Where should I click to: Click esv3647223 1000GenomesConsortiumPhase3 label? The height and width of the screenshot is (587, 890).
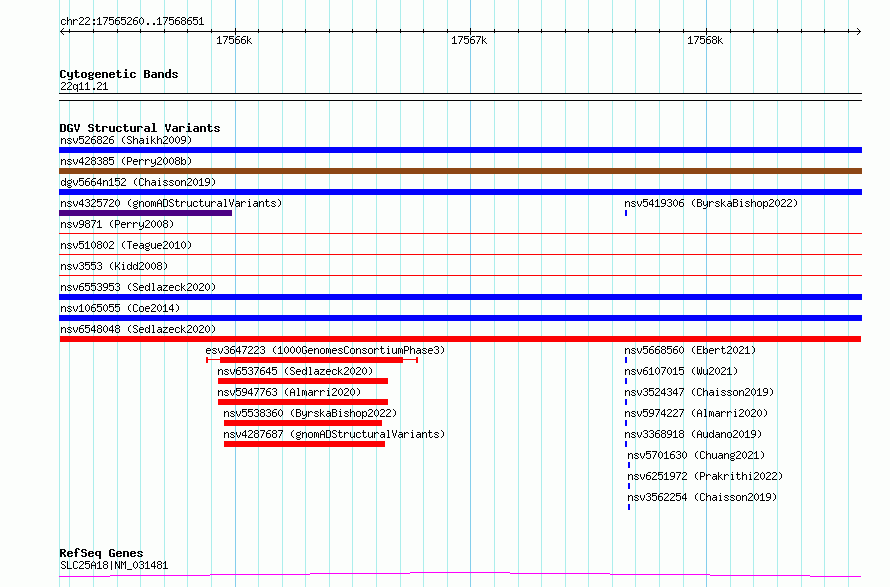click(x=325, y=350)
